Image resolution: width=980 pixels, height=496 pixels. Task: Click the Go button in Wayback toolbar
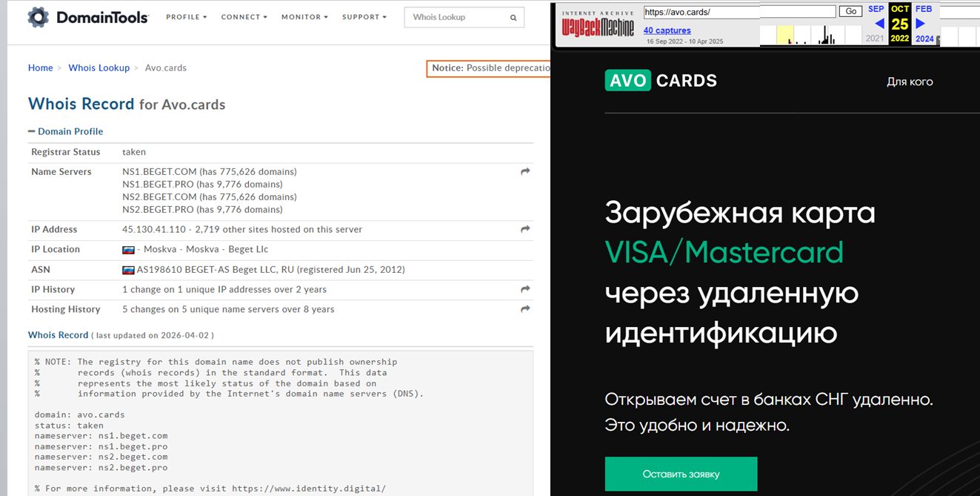852,12
